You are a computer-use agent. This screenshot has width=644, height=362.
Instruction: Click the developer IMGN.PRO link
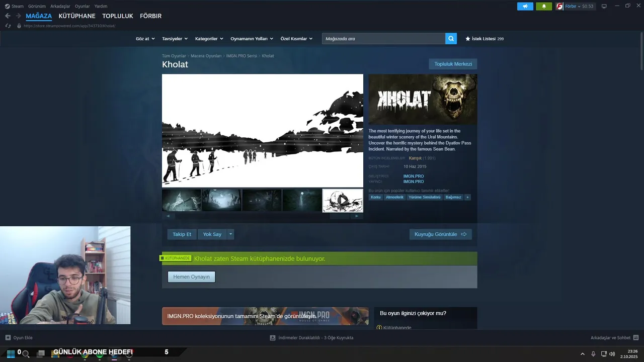click(414, 176)
